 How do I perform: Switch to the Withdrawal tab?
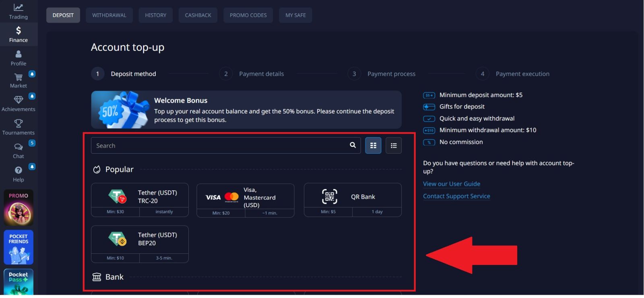109,15
